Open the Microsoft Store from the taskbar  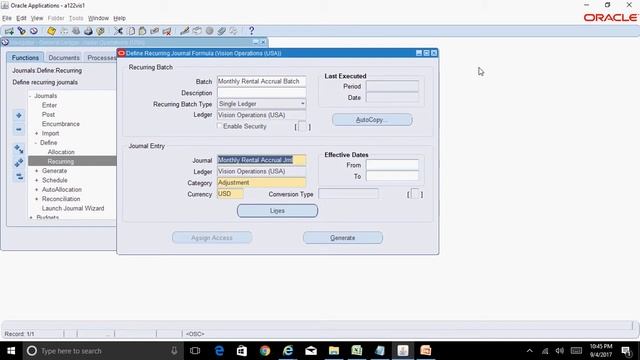[x=242, y=351]
